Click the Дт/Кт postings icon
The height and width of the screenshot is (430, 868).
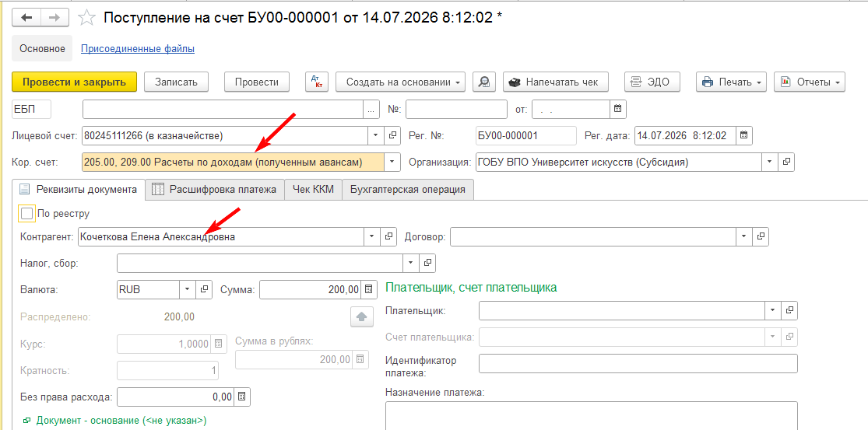(317, 82)
